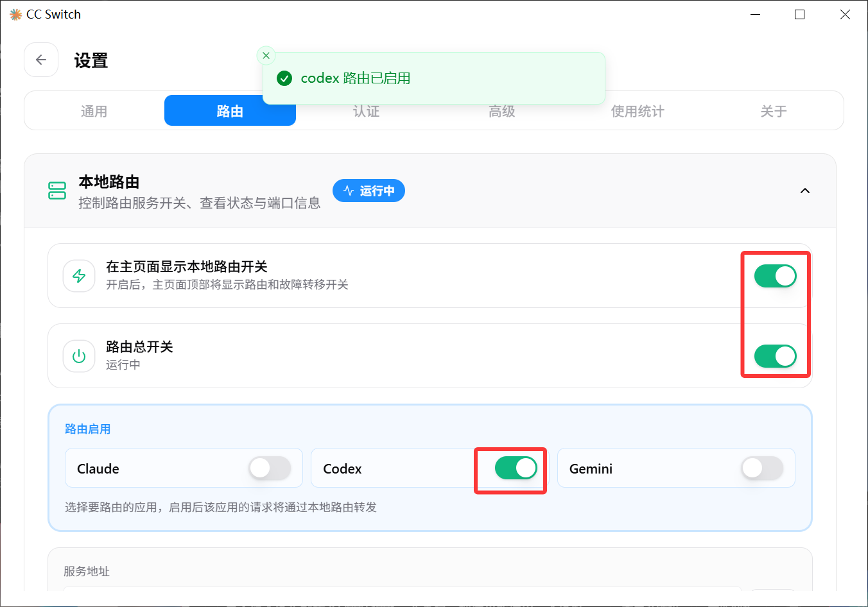
Task: Dismiss the codex toast notification
Action: click(x=266, y=56)
